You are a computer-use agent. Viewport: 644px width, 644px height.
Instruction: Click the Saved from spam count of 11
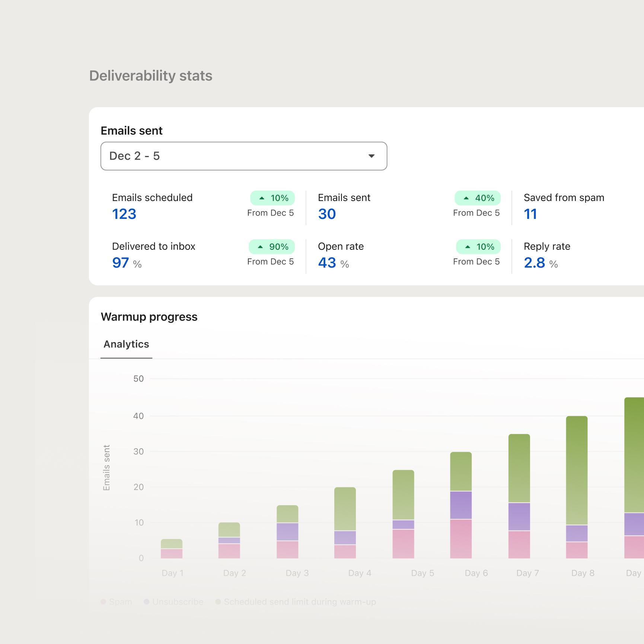tap(531, 214)
